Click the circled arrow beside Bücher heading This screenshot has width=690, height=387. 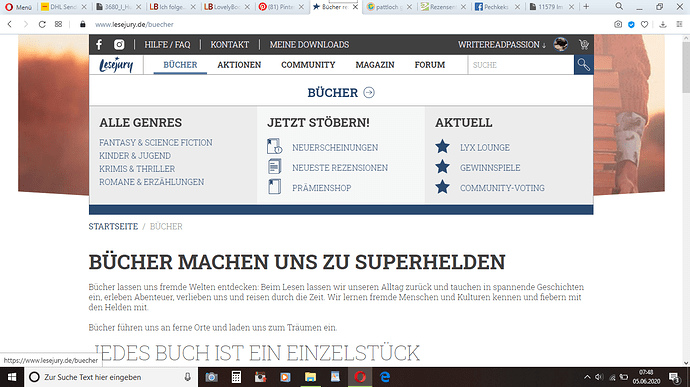pyautogui.click(x=369, y=92)
